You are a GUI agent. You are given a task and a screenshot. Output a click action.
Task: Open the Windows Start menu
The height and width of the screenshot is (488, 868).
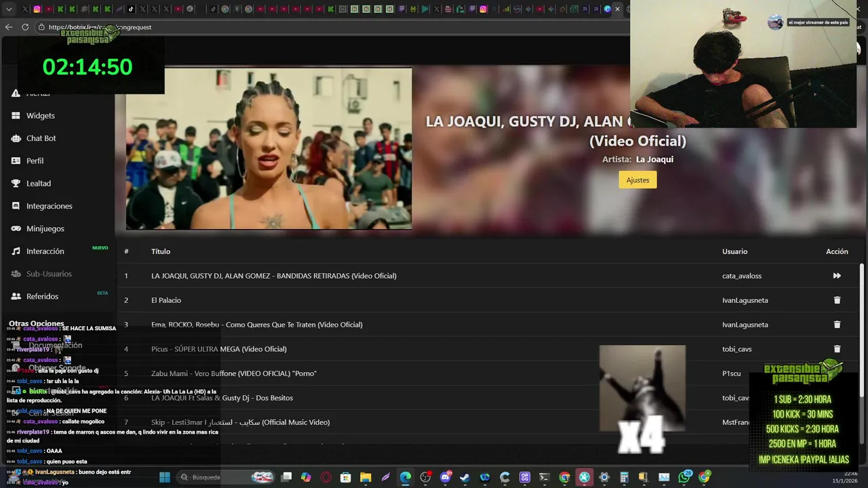pos(164,477)
